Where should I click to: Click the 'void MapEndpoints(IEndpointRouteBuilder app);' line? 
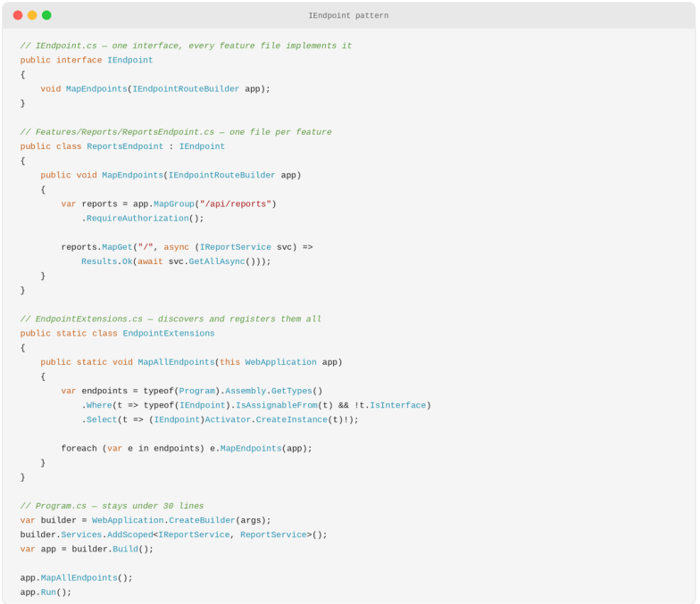(155, 89)
